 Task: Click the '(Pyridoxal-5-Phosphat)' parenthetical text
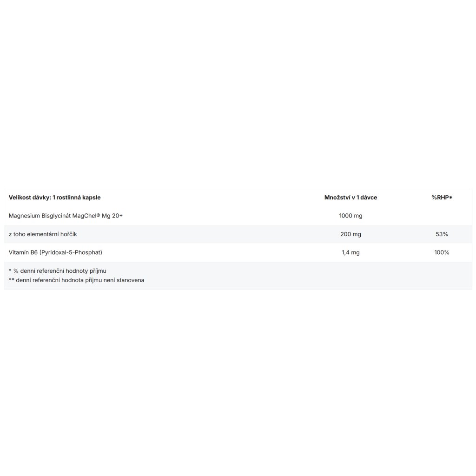[x=71, y=252]
